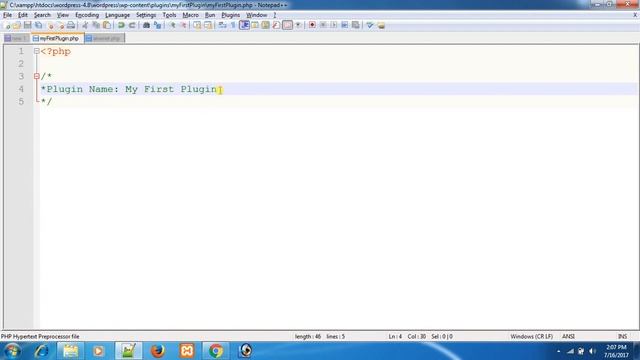The height and width of the screenshot is (360, 640).
Task: Click 'Ln : 4 Col : 30' in status bar
Action: (407, 337)
